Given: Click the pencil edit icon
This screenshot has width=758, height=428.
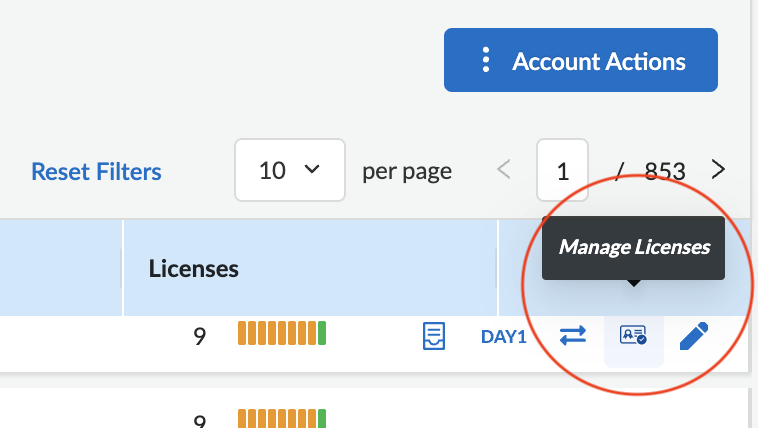Looking at the screenshot, I should pyautogui.click(x=693, y=336).
